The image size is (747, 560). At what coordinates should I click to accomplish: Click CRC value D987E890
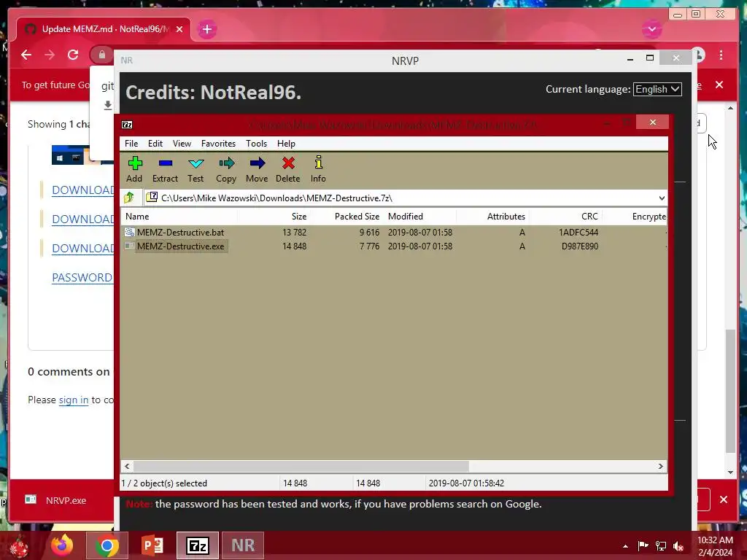coord(580,246)
